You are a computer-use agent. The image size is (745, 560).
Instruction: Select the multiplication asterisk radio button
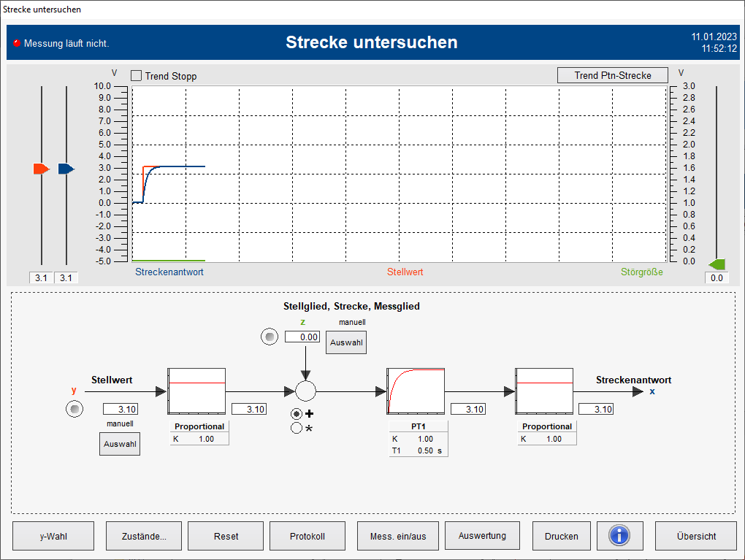click(x=297, y=428)
